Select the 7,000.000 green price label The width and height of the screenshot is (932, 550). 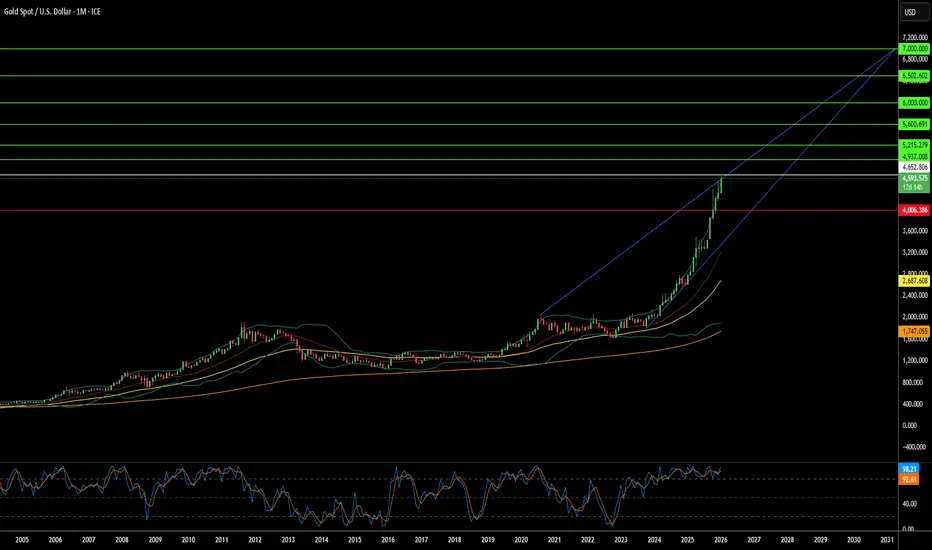tap(915, 49)
